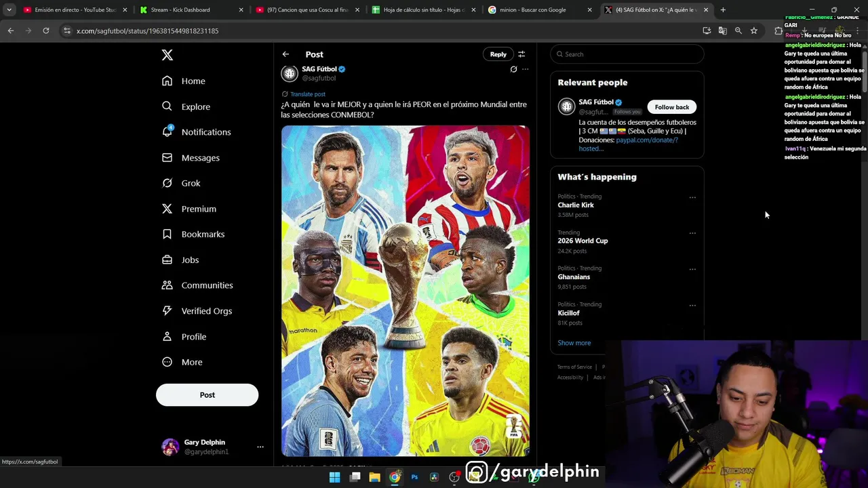Open the Chrome extensions puzzle icon

tap(778, 30)
